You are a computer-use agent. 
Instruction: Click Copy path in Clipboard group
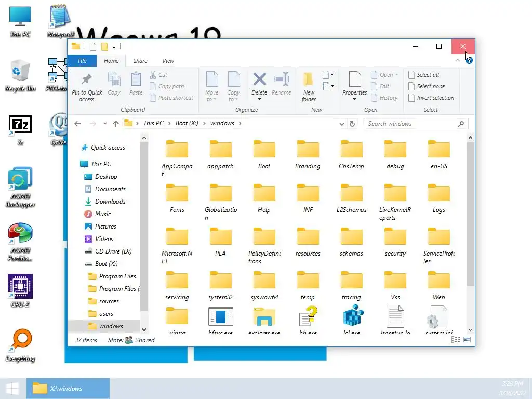[x=167, y=86]
